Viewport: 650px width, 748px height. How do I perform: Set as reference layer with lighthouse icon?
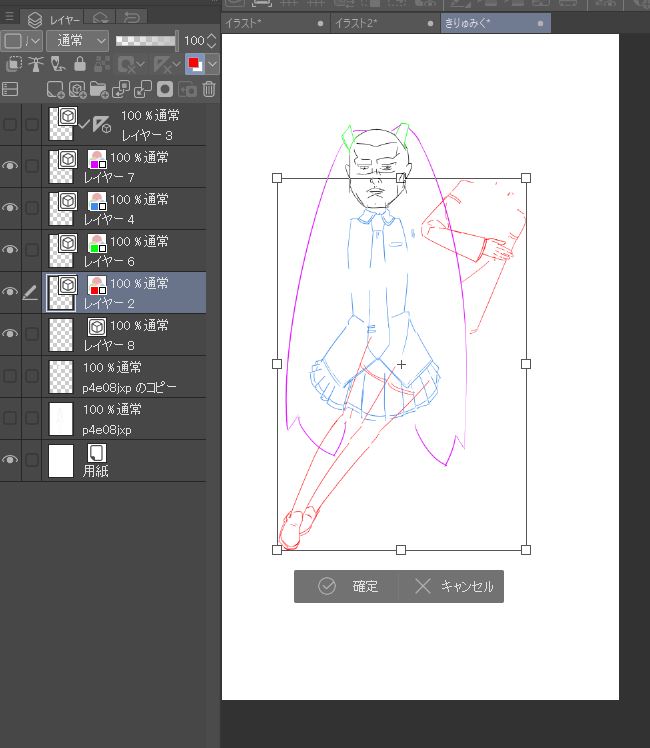[x=34, y=64]
